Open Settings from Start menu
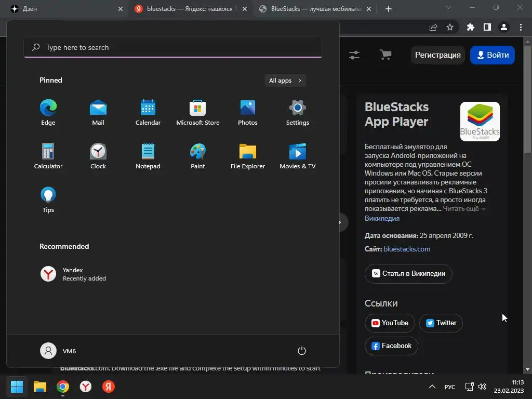Screen dimensions: 532x399 298,113
